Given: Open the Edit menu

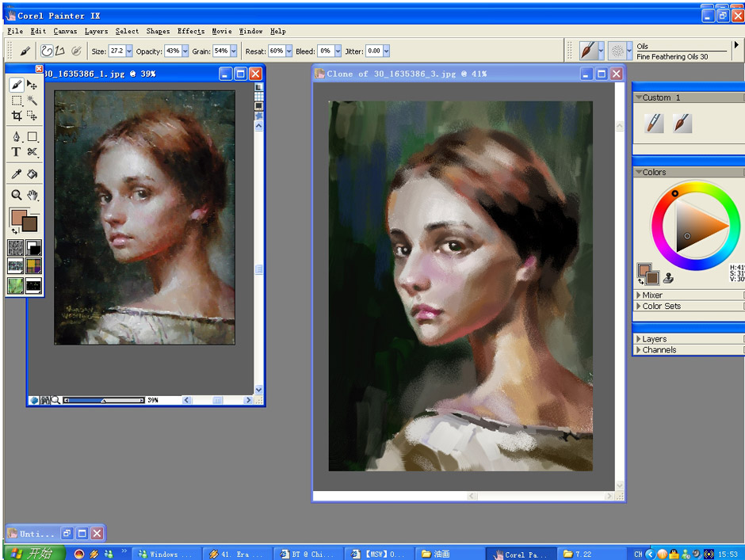Looking at the screenshot, I should [x=38, y=31].
